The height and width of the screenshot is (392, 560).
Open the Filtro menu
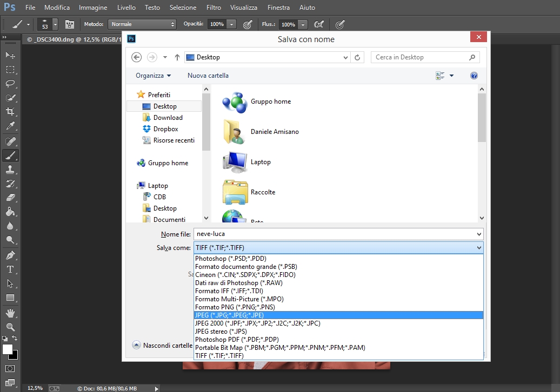coord(214,8)
